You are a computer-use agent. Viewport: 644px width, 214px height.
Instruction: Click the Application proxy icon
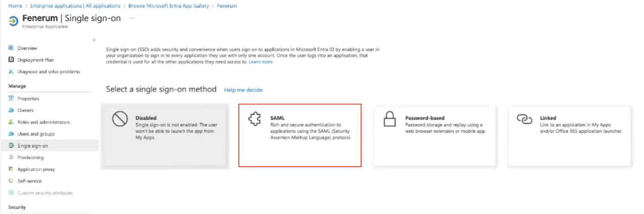(x=11, y=169)
